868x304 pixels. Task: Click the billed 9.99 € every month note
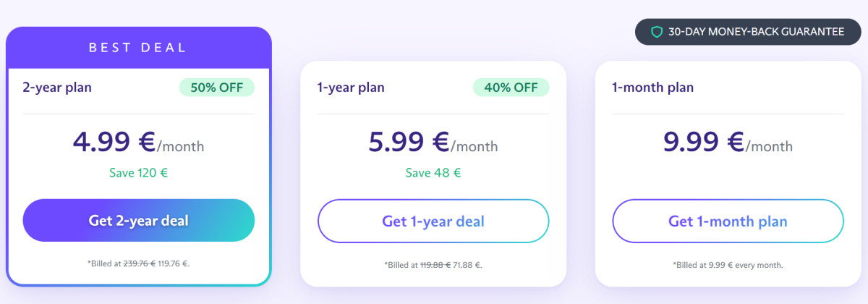point(728,265)
